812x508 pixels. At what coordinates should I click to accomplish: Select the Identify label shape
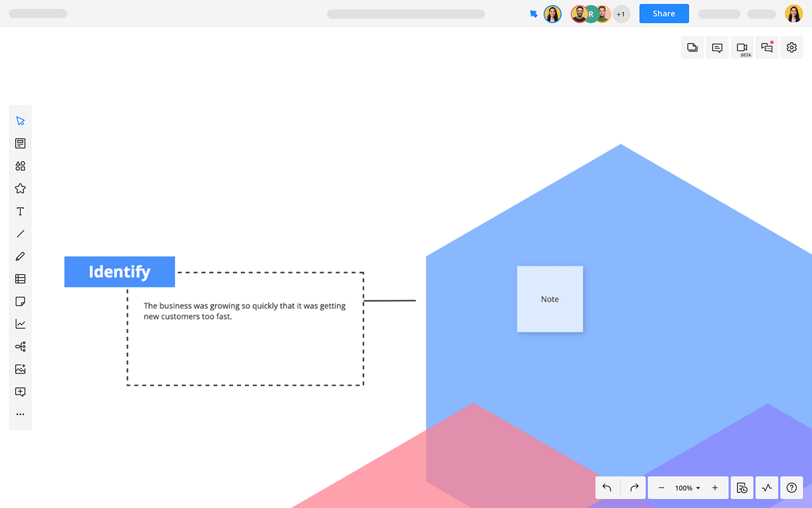pyautogui.click(x=120, y=272)
